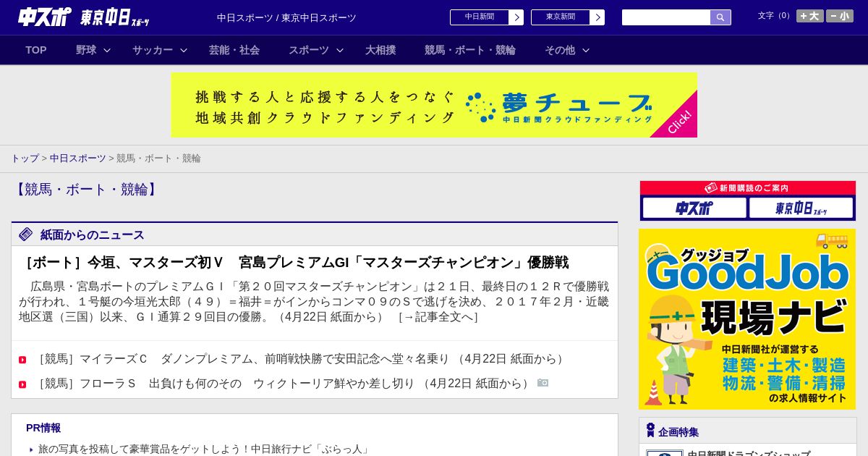
Task: Click 新聞購読のご案内 banner header
Action: (x=748, y=187)
